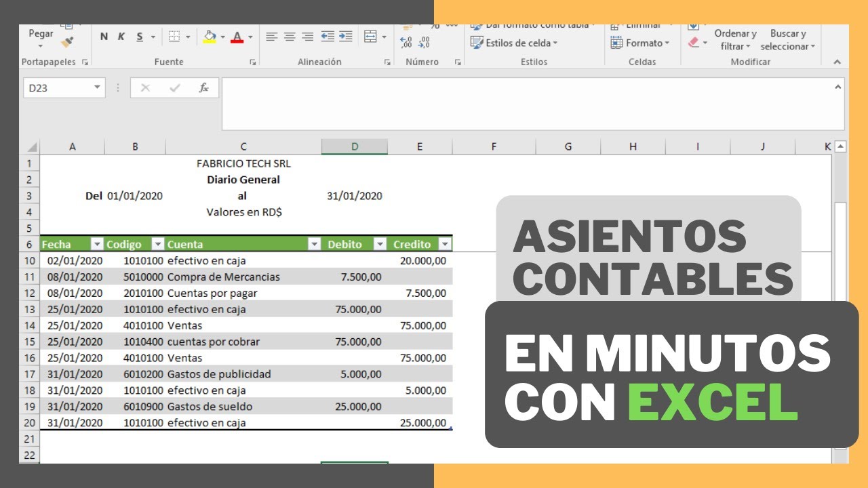
Task: Select row header 14
Action: (29, 325)
